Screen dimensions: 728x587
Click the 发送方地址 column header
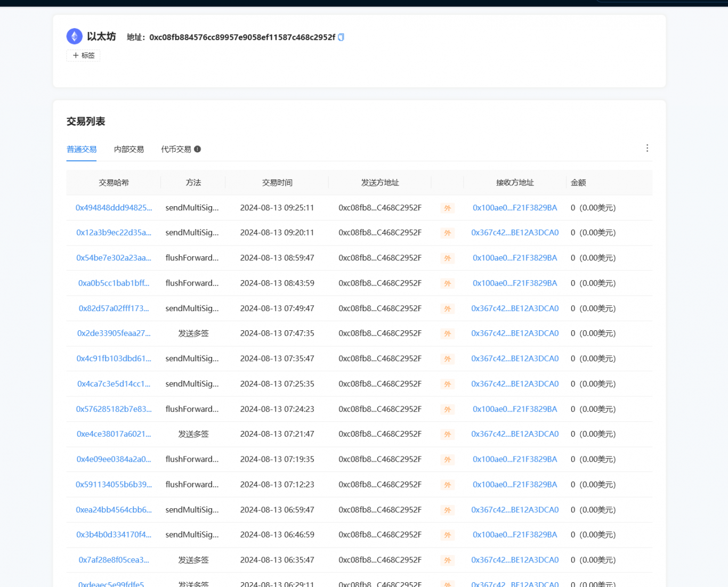pyautogui.click(x=380, y=183)
